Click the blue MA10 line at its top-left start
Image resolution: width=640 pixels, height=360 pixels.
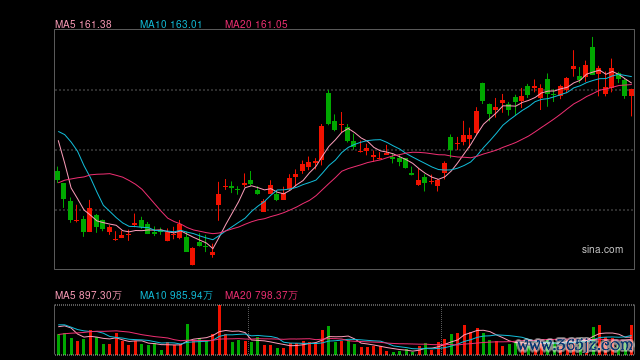tap(60, 132)
